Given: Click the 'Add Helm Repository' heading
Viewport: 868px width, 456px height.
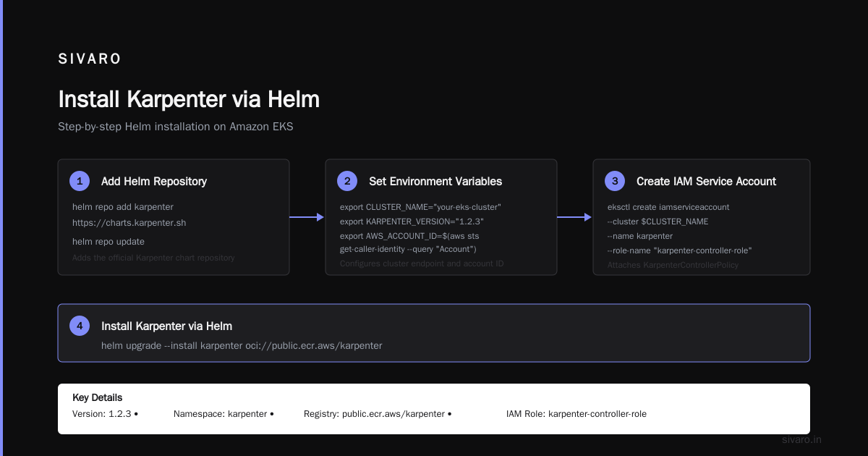Looking at the screenshot, I should click(x=154, y=181).
